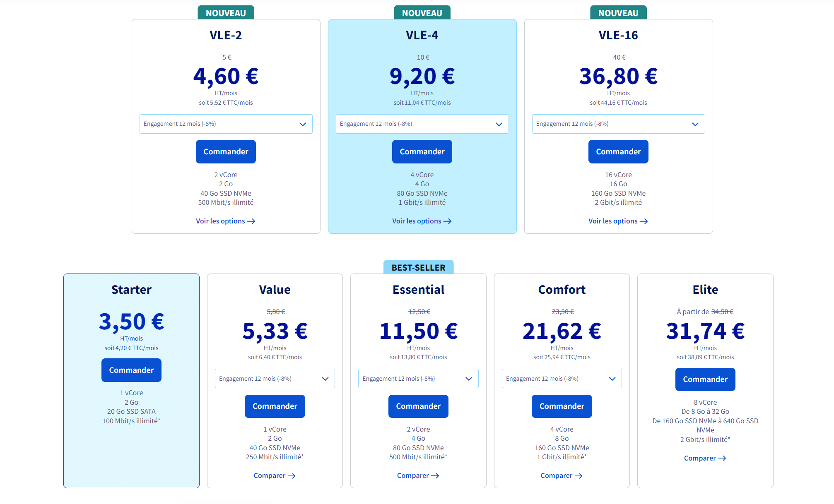Click 'soit 44,16 € TTC/mois' text

[x=618, y=103]
